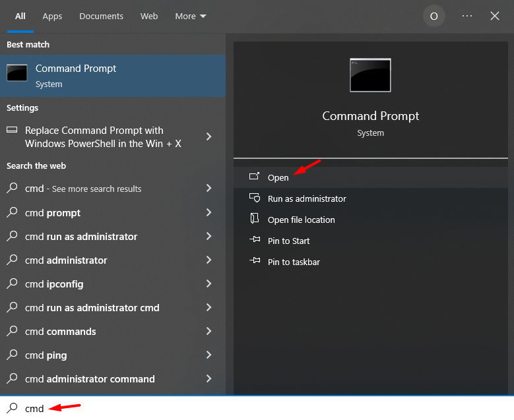
Task: Expand Replace Command Prompt setting chevron
Action: pyautogui.click(x=209, y=136)
